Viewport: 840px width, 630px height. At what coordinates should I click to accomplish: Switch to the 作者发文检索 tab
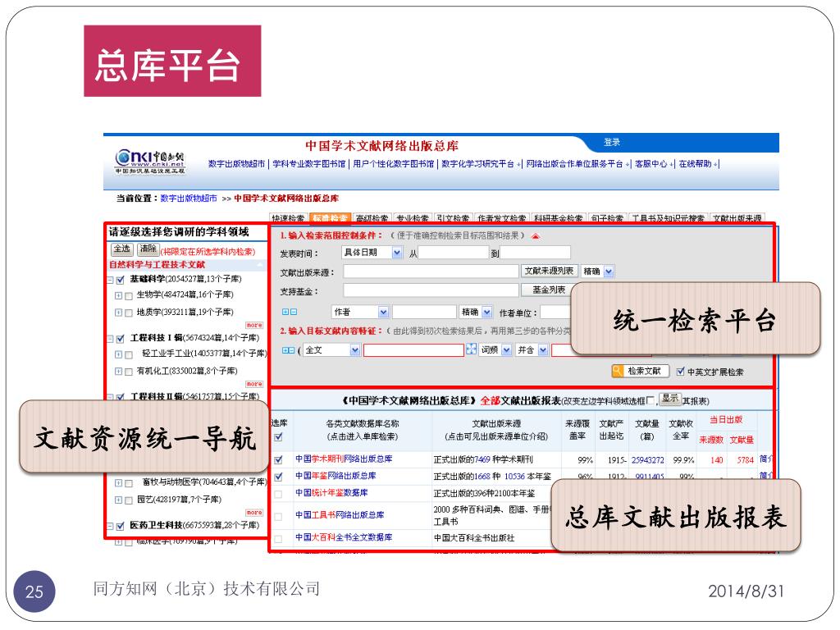[x=501, y=218]
